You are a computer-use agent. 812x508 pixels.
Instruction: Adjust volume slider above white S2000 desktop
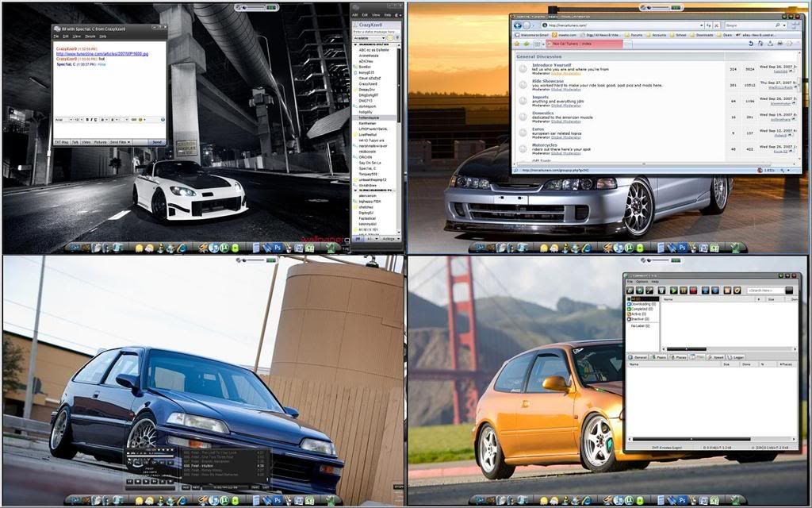(255, 7)
